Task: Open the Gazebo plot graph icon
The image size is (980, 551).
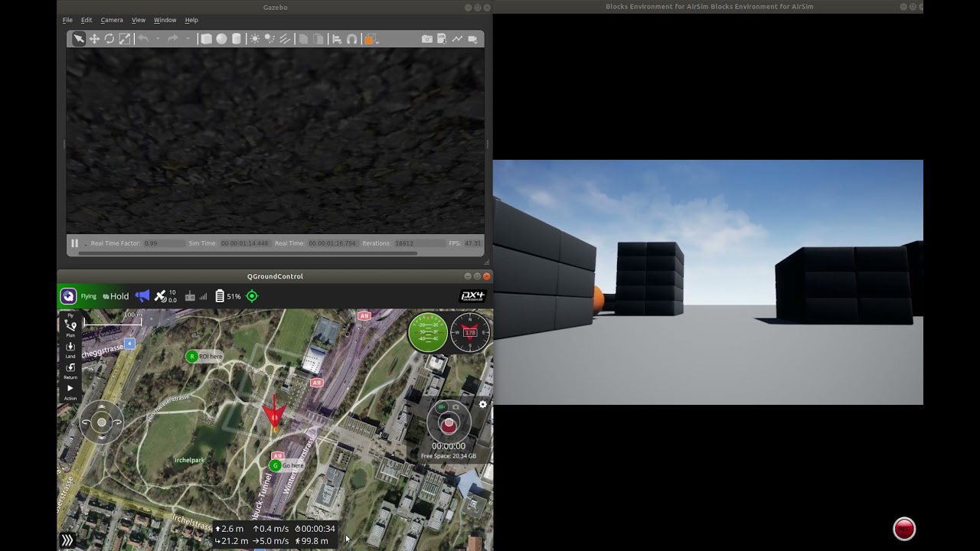Action: pos(457,39)
